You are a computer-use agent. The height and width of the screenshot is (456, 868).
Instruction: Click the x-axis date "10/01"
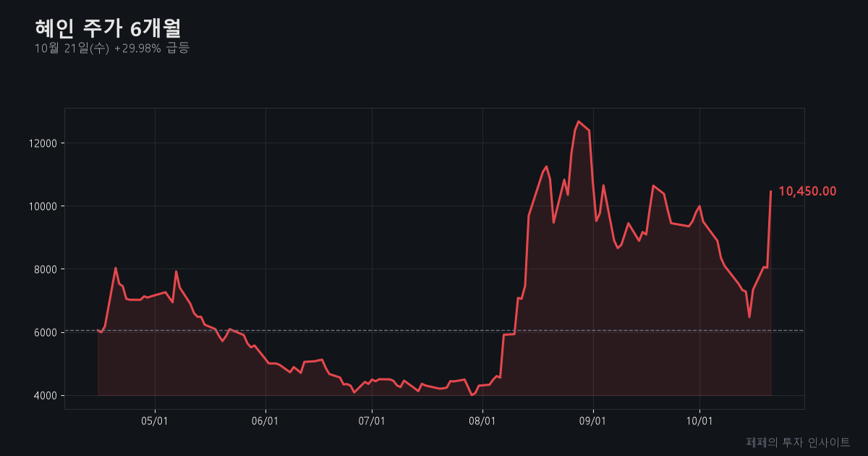point(699,421)
